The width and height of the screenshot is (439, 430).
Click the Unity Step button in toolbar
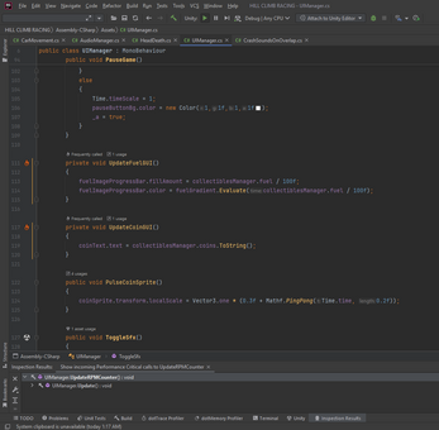click(227, 18)
